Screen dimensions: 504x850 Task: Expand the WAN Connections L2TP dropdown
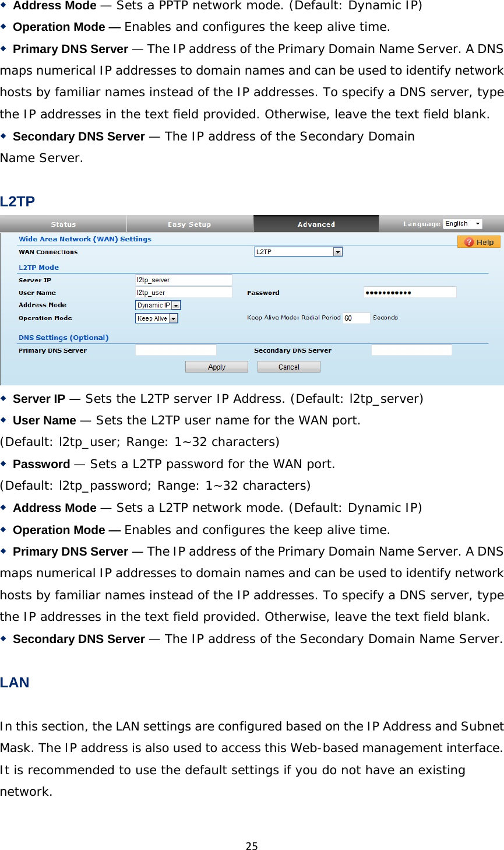[x=298, y=252]
